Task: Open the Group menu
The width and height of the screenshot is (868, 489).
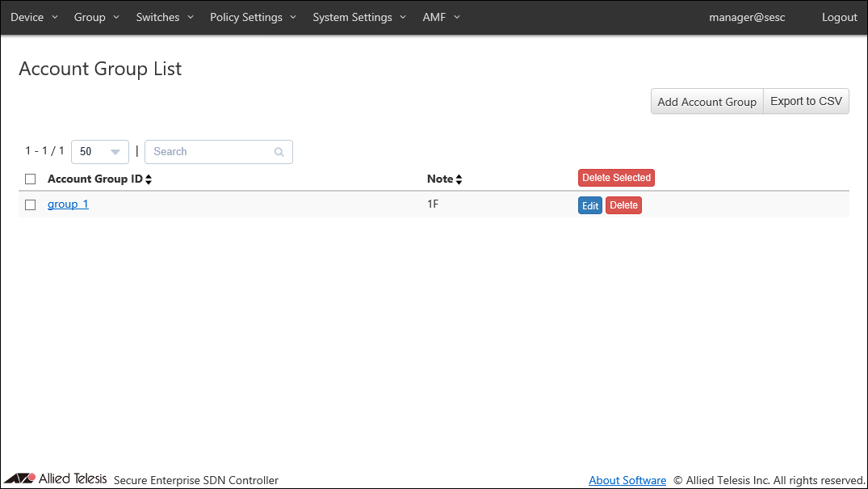Action: [x=96, y=17]
